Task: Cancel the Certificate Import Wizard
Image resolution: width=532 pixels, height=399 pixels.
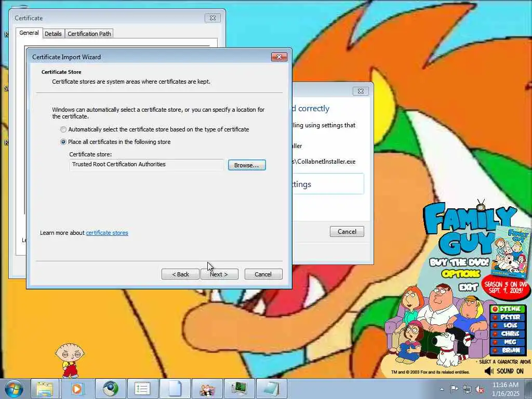Action: (x=263, y=274)
